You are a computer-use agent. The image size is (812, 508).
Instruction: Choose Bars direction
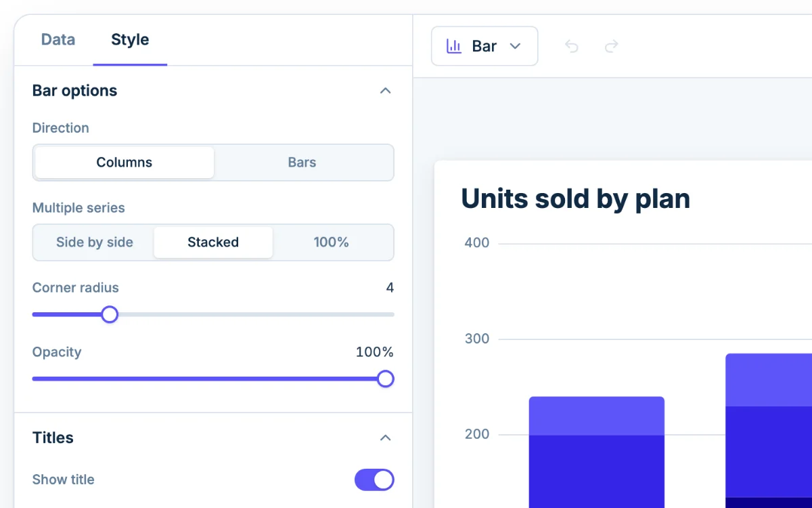click(x=302, y=163)
